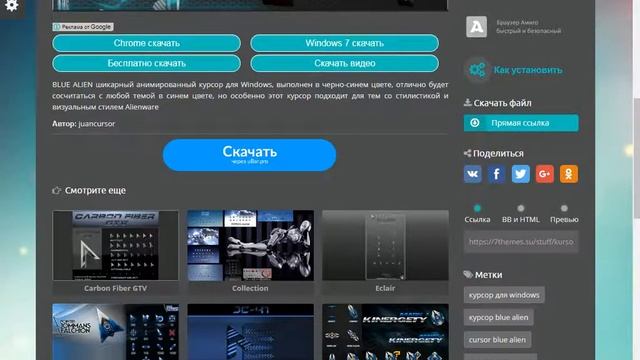Click the Бесплатно скачать ad button
The image size is (640, 360).
(147, 63)
